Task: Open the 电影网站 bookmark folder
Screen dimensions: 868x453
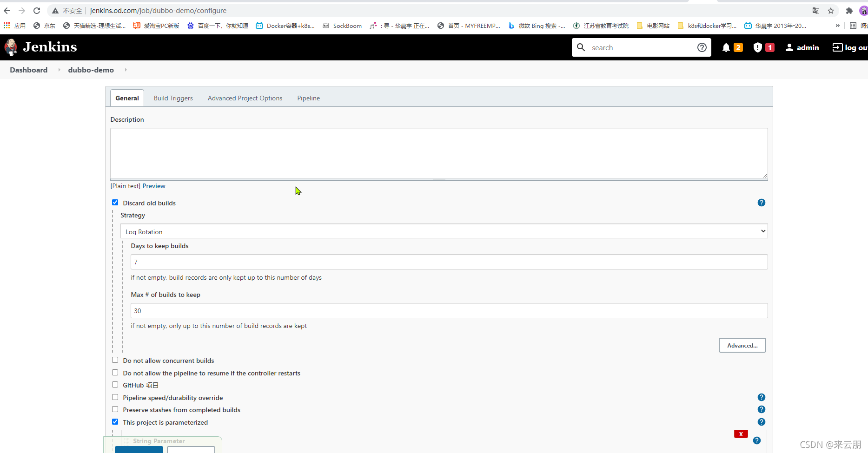Action: [653, 26]
